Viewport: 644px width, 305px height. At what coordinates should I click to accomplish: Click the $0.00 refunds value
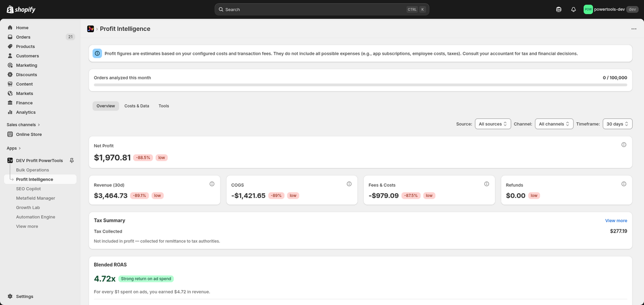click(516, 196)
